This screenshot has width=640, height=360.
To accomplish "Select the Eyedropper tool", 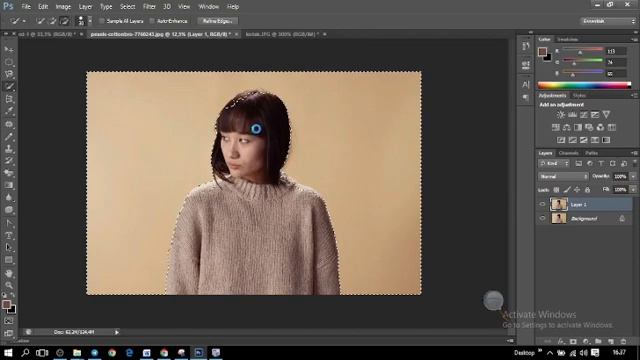I will [x=9, y=111].
